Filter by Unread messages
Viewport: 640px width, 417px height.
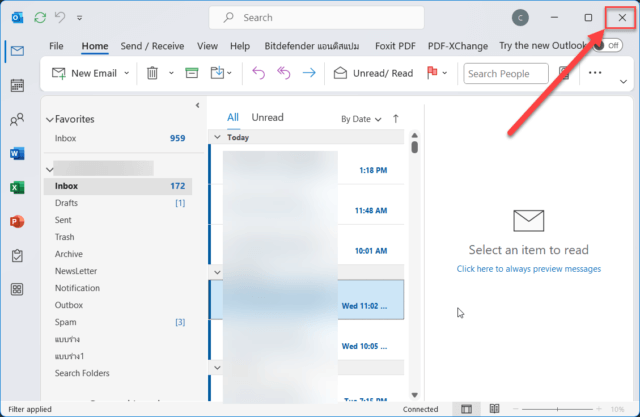(267, 118)
